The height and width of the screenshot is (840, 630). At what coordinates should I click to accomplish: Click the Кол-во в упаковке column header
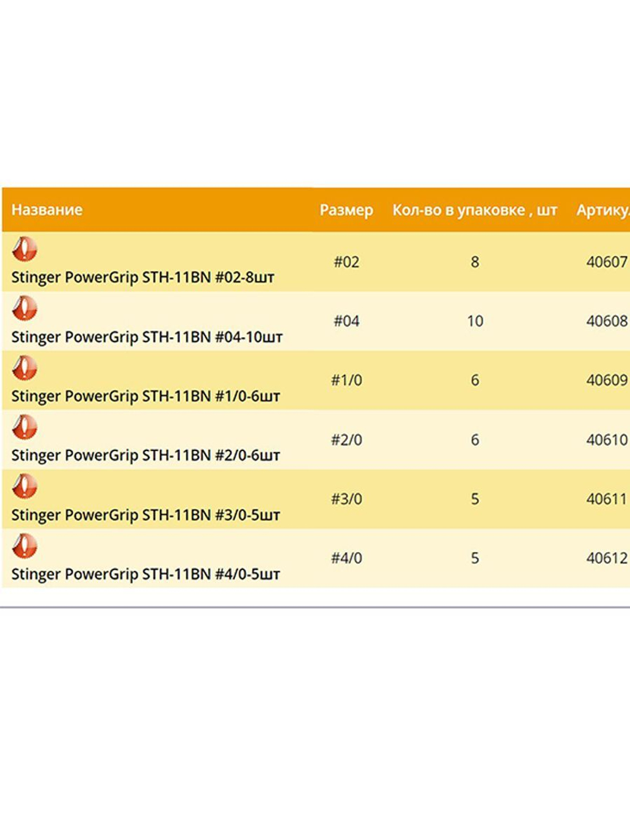474,210
